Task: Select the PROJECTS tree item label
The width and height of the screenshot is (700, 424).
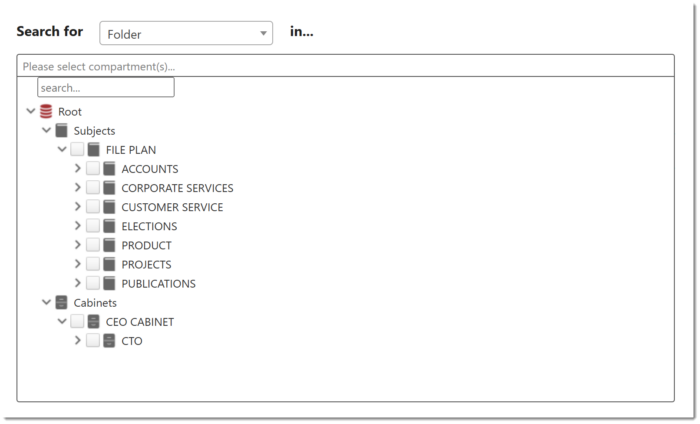Action: [x=146, y=265]
